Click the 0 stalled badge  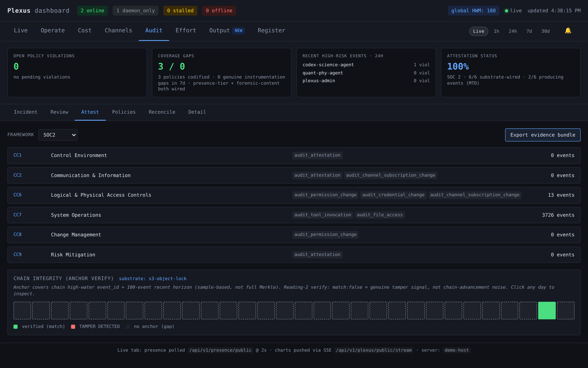tap(180, 11)
